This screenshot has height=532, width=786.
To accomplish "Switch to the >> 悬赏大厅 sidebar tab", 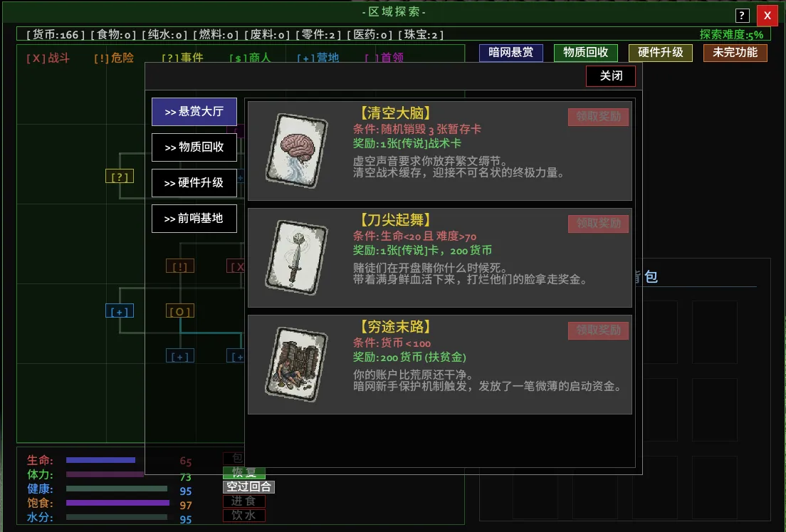I will [194, 112].
